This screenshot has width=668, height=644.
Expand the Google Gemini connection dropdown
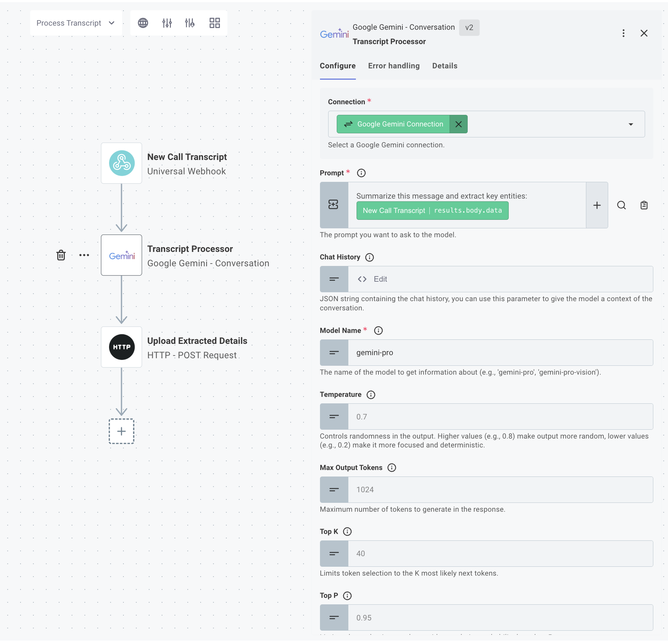tap(631, 124)
